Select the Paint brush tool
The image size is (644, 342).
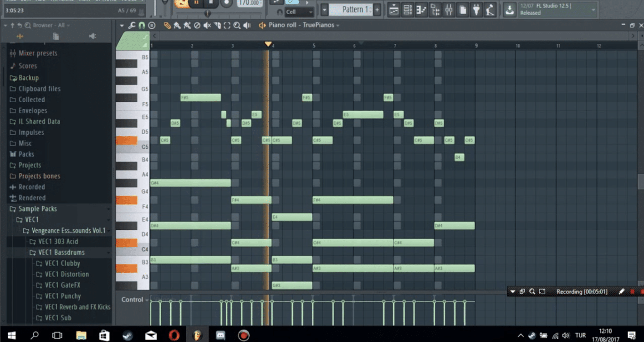177,26
